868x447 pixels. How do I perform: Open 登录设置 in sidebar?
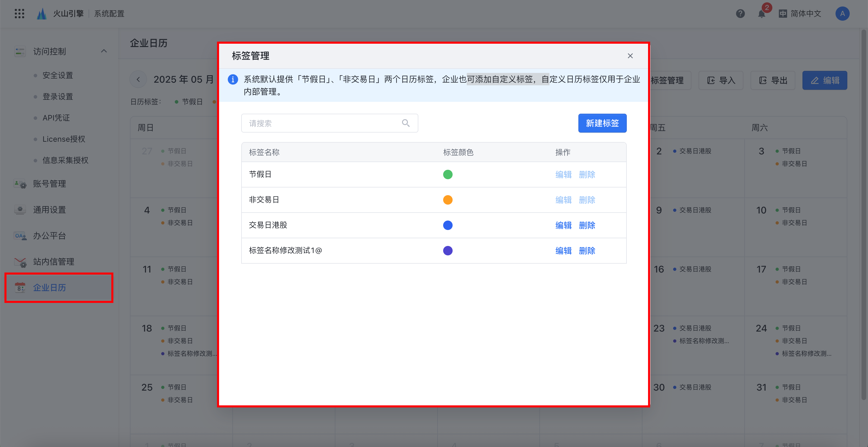(58, 96)
